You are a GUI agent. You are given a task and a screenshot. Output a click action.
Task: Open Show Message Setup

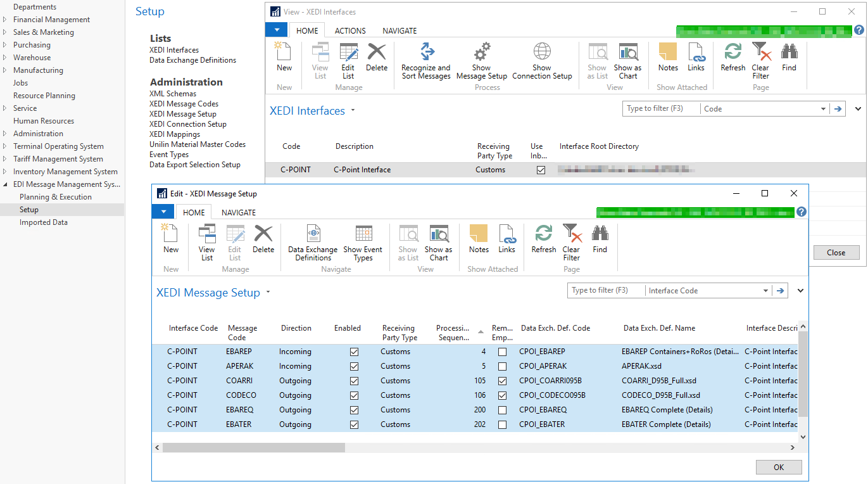(481, 61)
